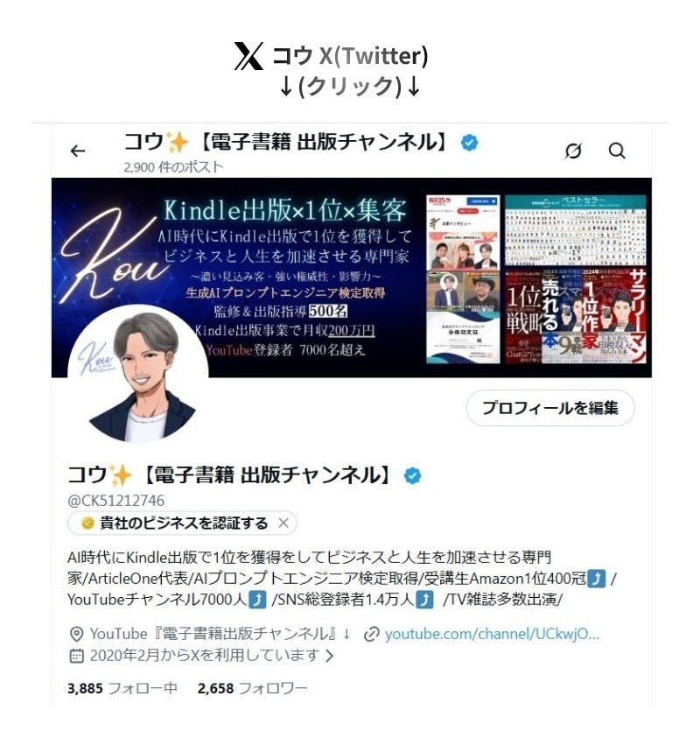700x731 pixels.
Task: Click the verified badge beside profile name
Action: (x=412, y=475)
